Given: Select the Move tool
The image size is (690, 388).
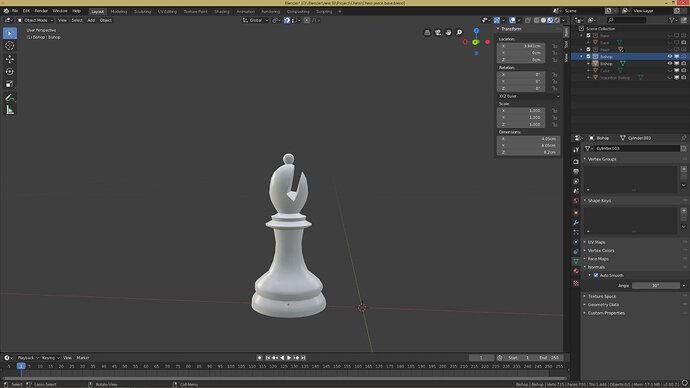Looking at the screenshot, I should (x=10, y=59).
